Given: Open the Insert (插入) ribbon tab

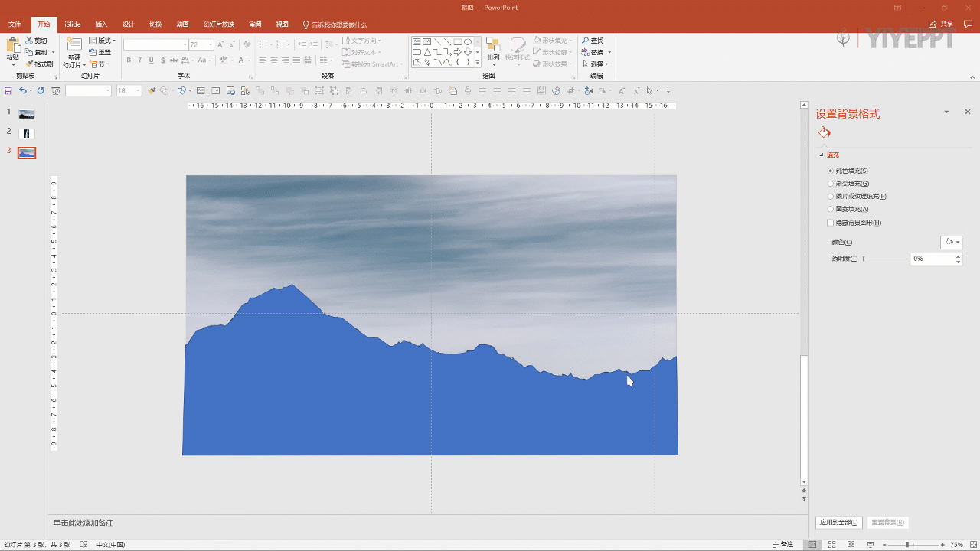Looking at the screenshot, I should (101, 24).
